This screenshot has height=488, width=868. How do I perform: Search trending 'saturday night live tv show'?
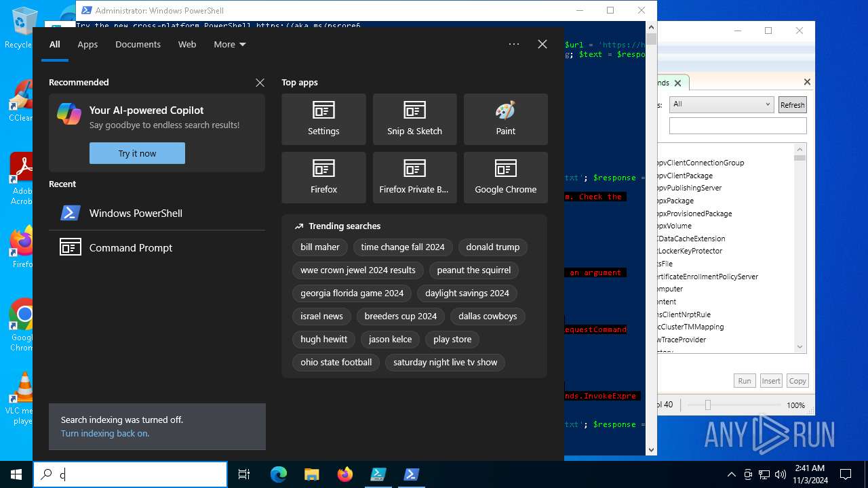click(x=446, y=363)
